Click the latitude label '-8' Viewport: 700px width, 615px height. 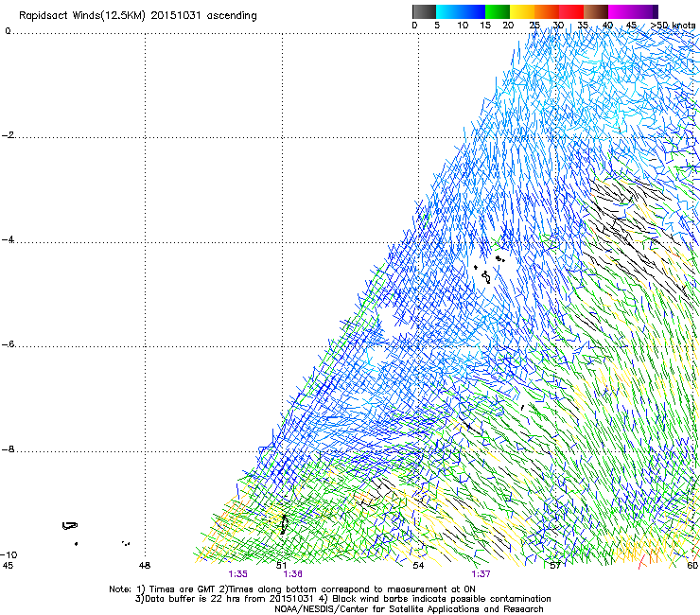tap(8, 449)
